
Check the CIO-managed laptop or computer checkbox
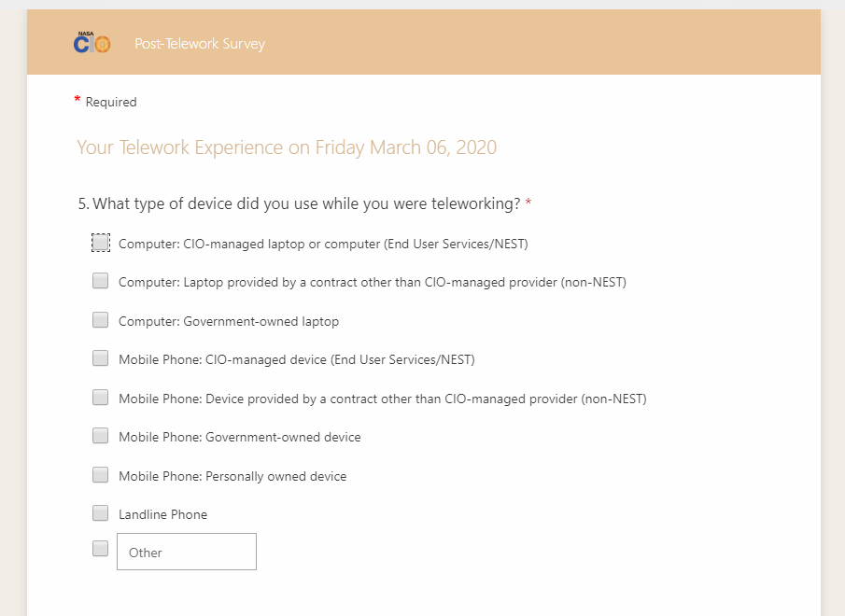[101, 243]
